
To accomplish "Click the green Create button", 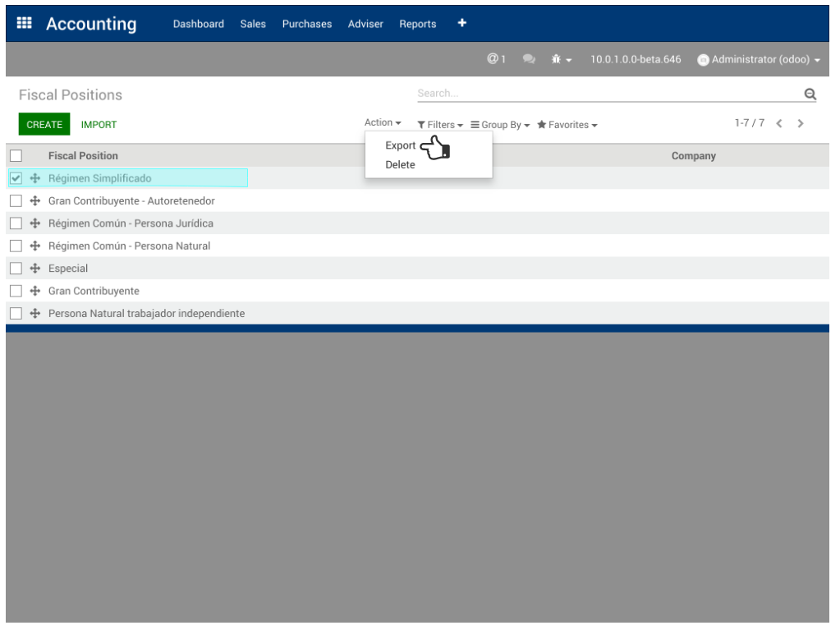I will click(44, 125).
